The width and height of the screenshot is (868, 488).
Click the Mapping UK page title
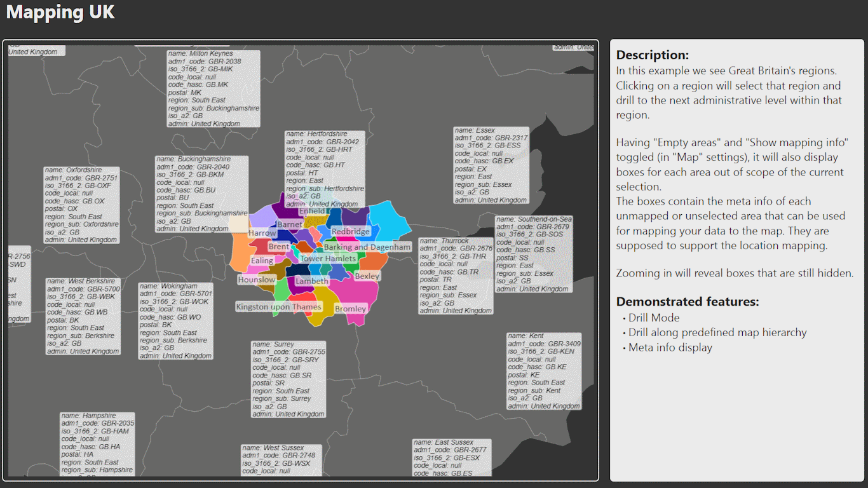point(60,13)
